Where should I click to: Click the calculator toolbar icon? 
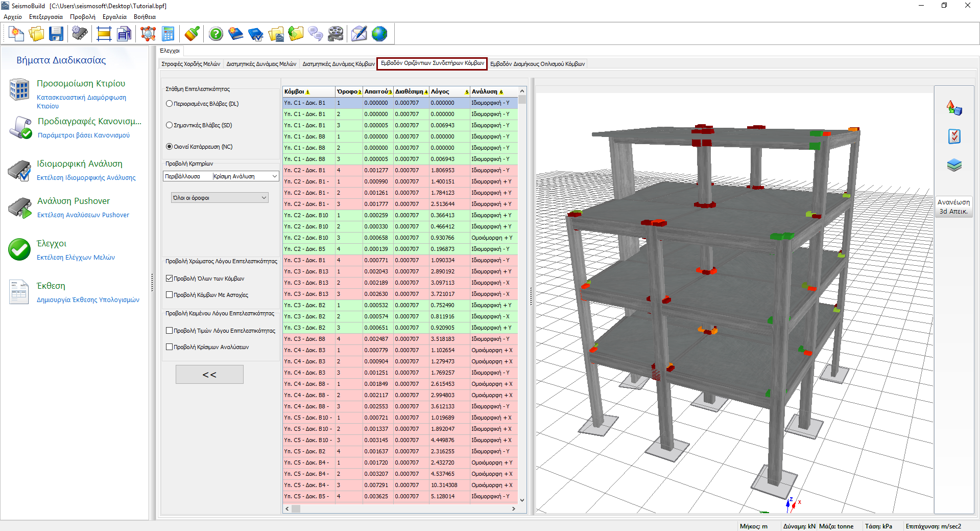click(x=168, y=34)
